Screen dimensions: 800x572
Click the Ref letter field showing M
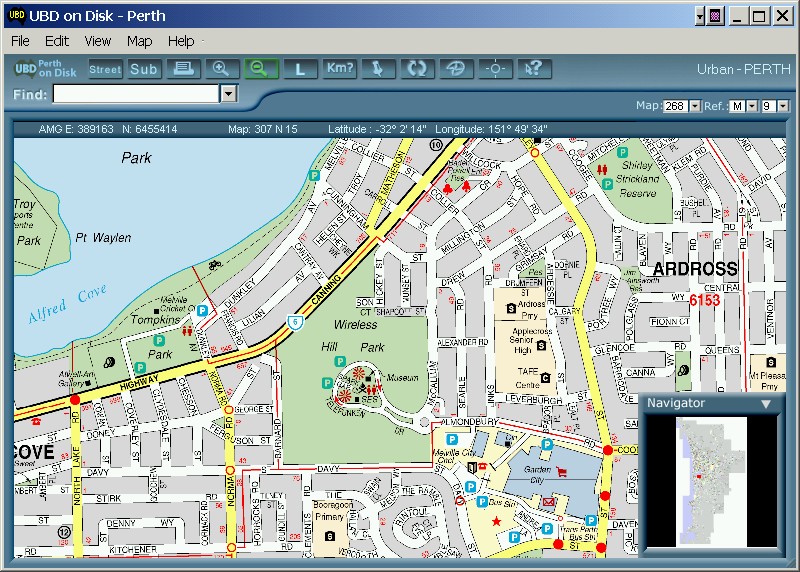click(737, 106)
